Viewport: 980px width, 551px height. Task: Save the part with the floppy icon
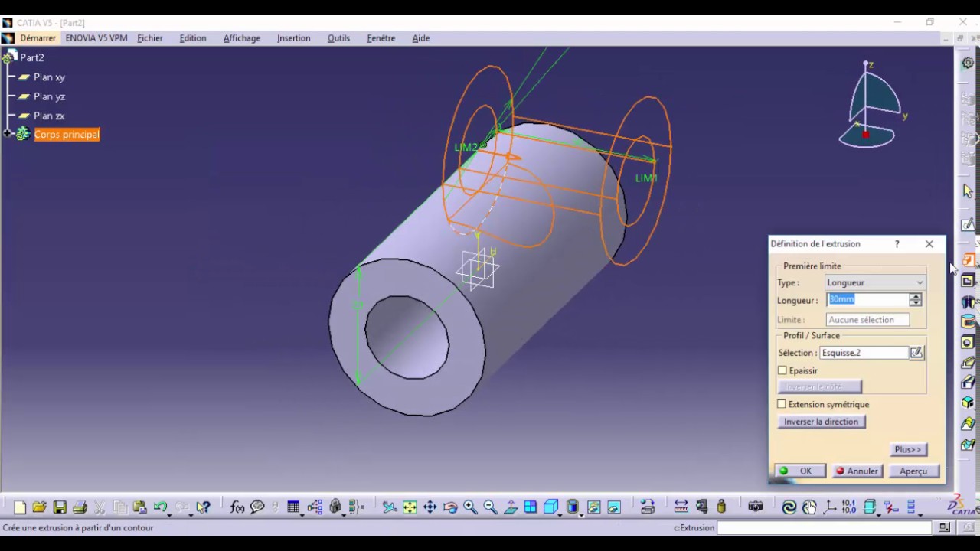click(x=59, y=507)
